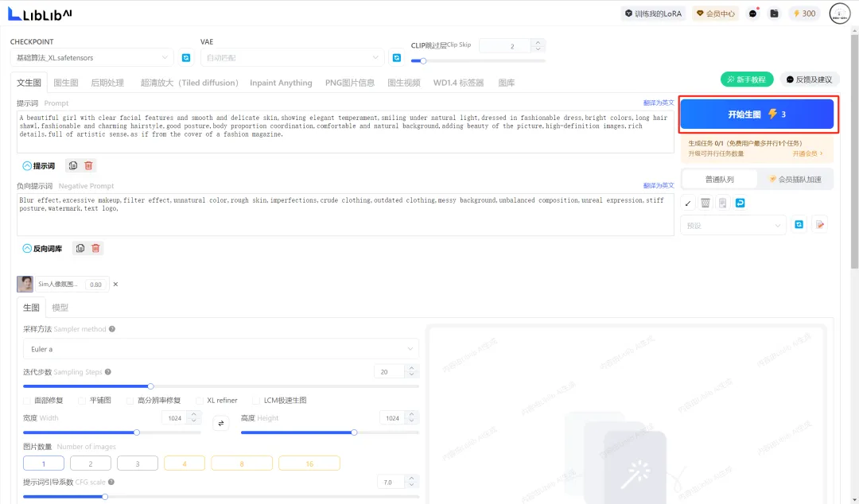
Task: Click the Clip Skip stepper arrows
Action: click(538, 45)
